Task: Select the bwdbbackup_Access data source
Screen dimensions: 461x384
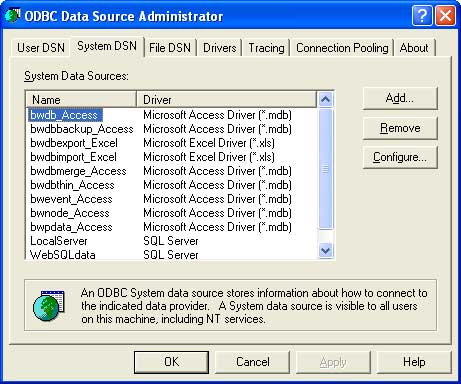Action: (x=82, y=129)
